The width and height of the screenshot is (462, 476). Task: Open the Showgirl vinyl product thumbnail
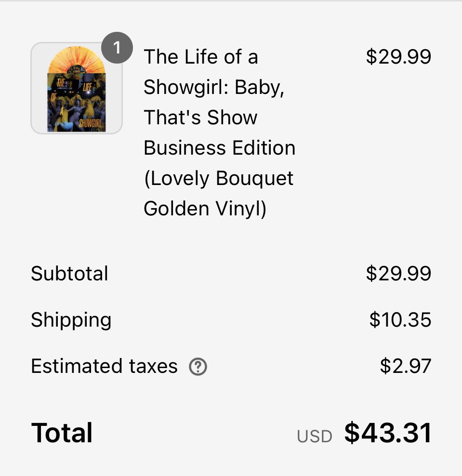[x=77, y=88]
